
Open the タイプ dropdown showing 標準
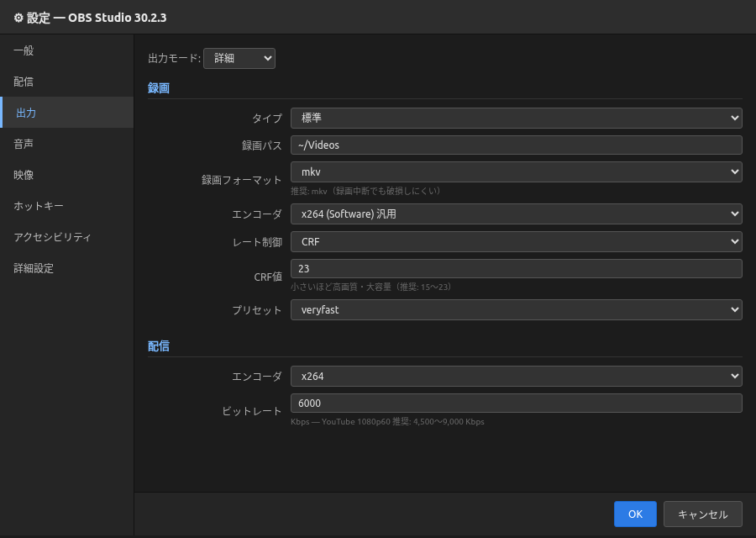coord(516,118)
